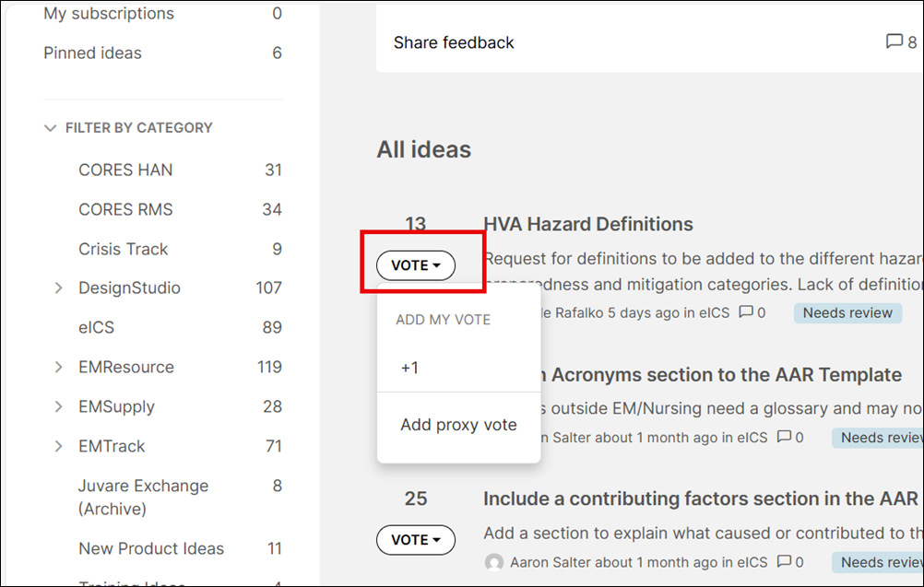Expand the DesignStudio category
Screen dimensions: 924x587
[59, 288]
